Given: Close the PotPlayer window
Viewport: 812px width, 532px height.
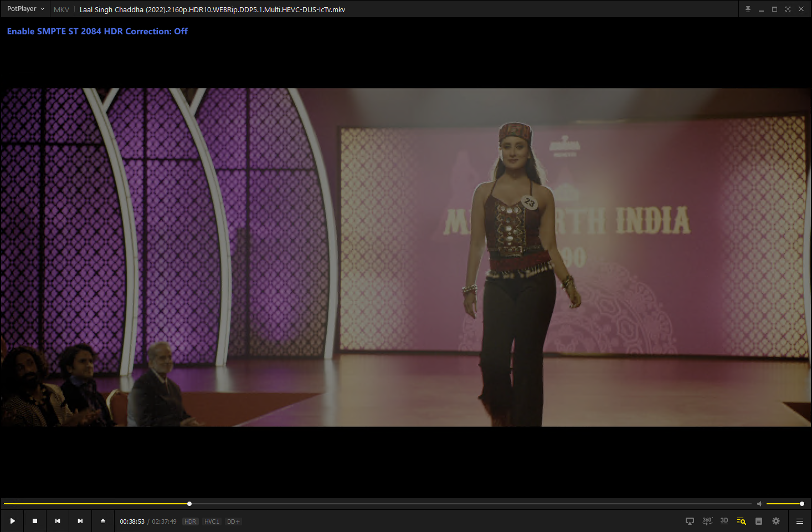Looking at the screenshot, I should point(801,9).
